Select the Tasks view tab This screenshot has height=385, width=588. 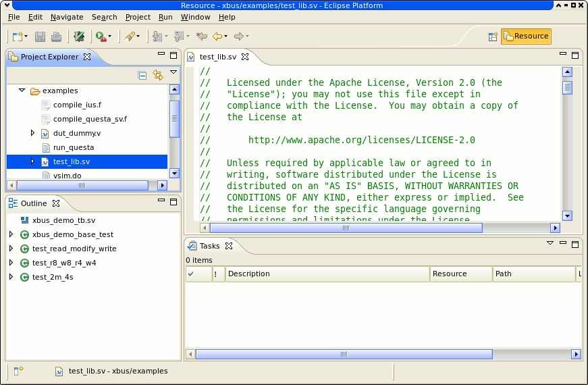209,246
